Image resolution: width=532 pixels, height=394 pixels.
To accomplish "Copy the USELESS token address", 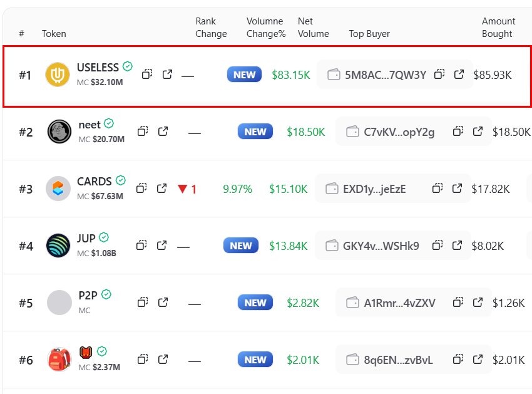I will click(147, 74).
